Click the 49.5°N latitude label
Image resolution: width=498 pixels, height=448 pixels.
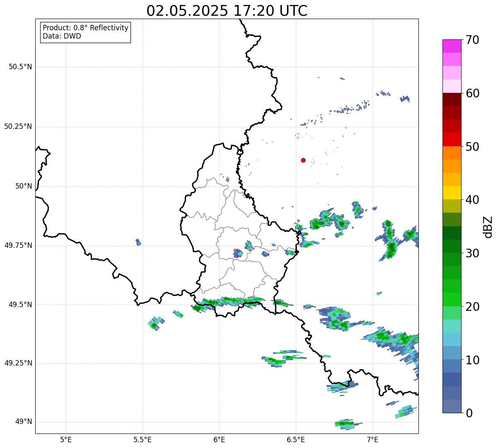click(20, 305)
